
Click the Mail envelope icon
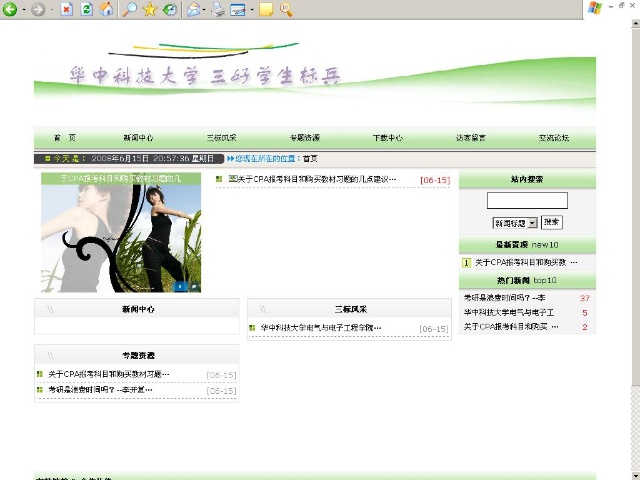pyautogui.click(x=193, y=9)
